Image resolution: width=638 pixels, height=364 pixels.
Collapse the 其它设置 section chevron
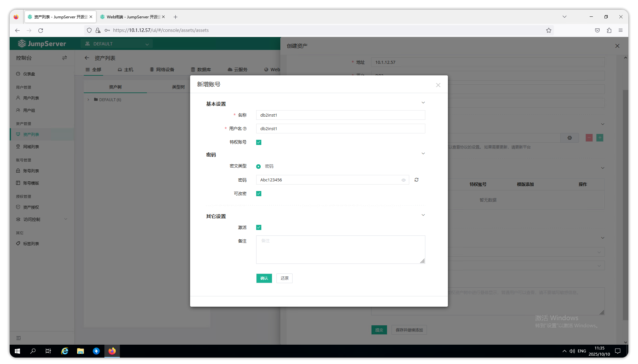423,215
